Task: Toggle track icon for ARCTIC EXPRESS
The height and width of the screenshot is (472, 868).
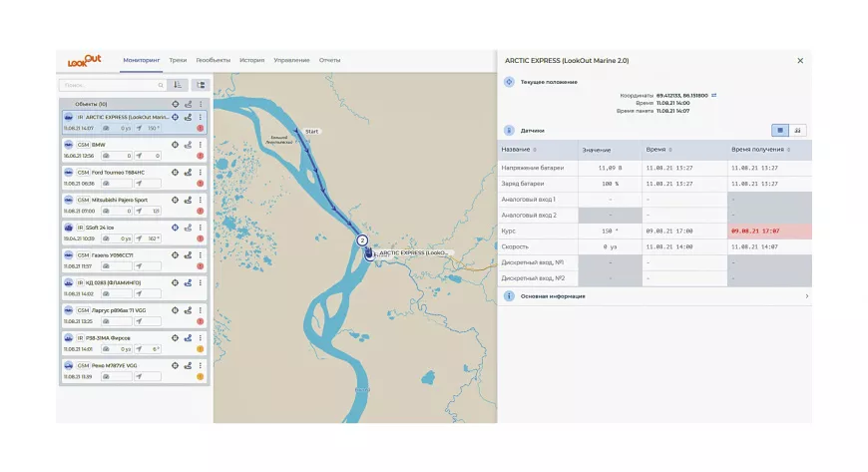Action: point(189,118)
